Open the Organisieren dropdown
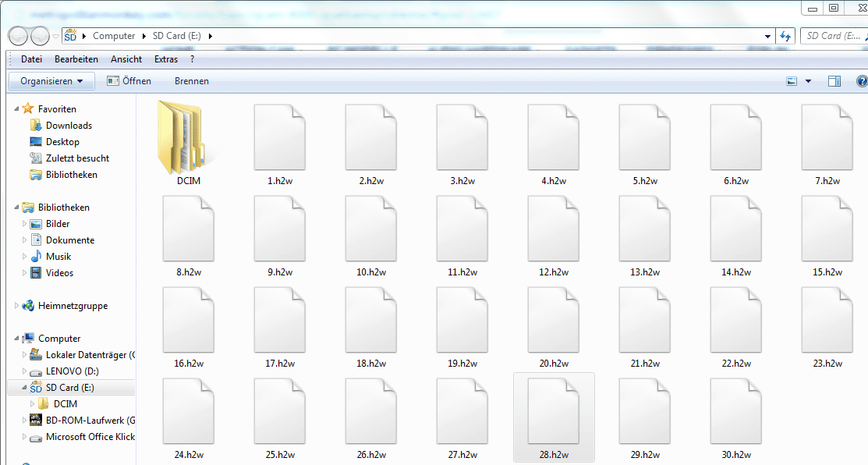 pyautogui.click(x=51, y=81)
